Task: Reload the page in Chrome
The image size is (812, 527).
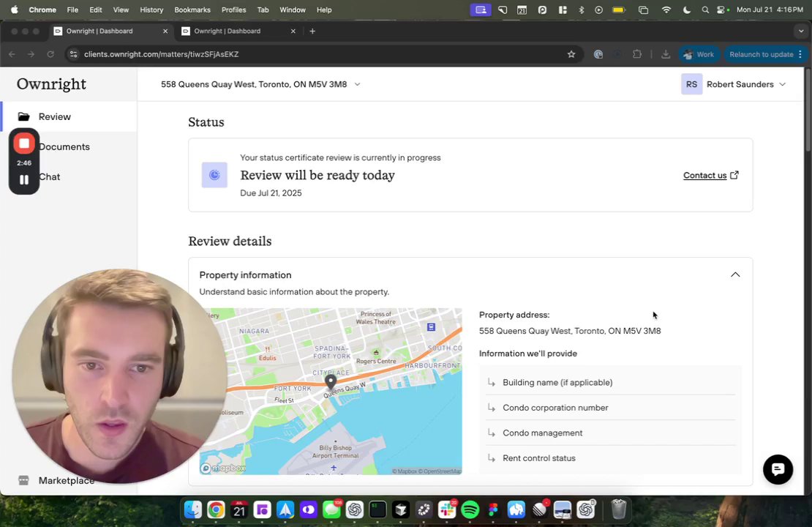Action: [50, 54]
